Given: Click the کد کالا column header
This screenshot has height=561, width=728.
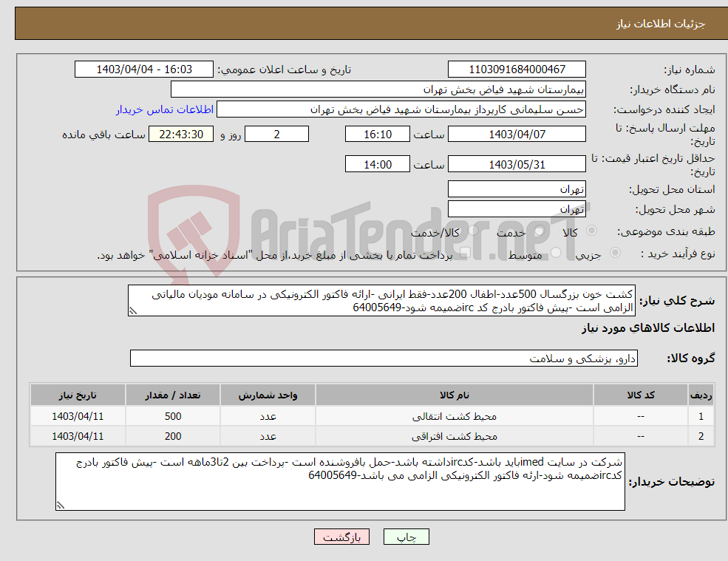Looking at the screenshot, I should pos(641,395).
